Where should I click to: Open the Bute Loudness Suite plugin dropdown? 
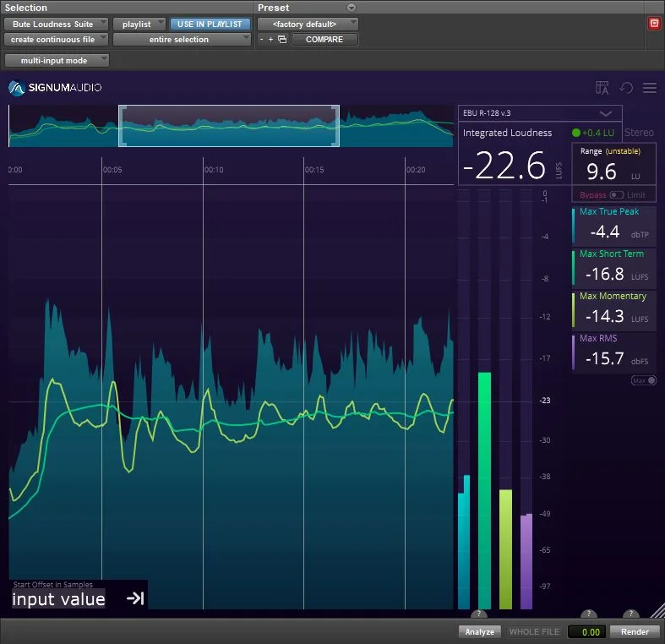pos(56,25)
